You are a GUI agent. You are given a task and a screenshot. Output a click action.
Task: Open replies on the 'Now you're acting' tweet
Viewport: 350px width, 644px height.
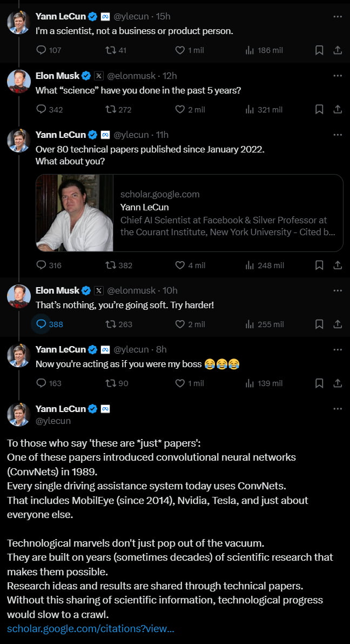[x=41, y=383]
